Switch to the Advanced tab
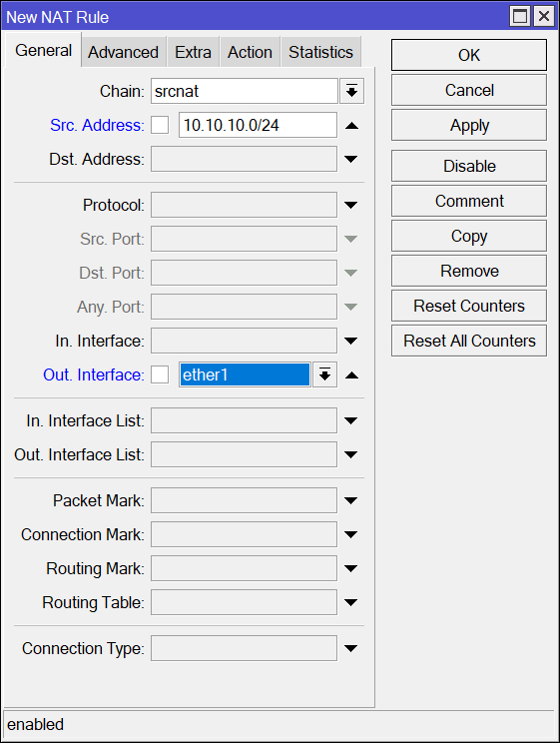This screenshot has width=560, height=743. pyautogui.click(x=123, y=52)
